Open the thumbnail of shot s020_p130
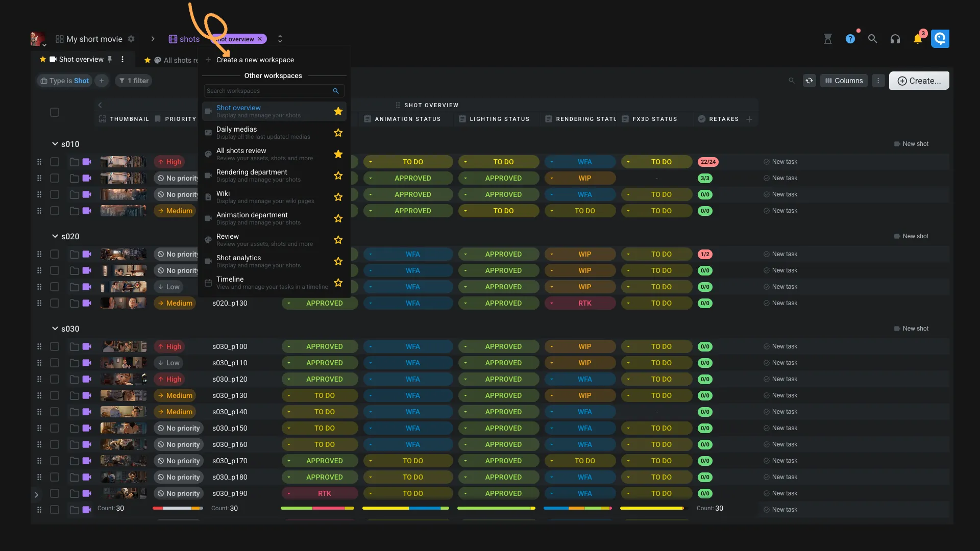 pos(123,303)
